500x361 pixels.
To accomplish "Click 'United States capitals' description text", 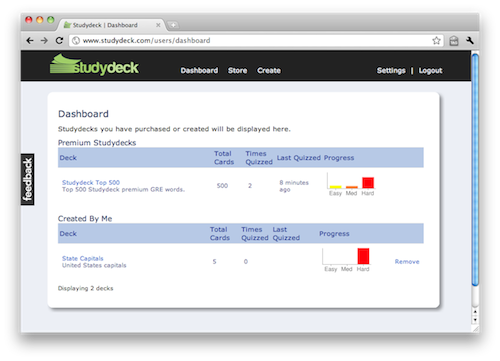I will [x=94, y=265].
